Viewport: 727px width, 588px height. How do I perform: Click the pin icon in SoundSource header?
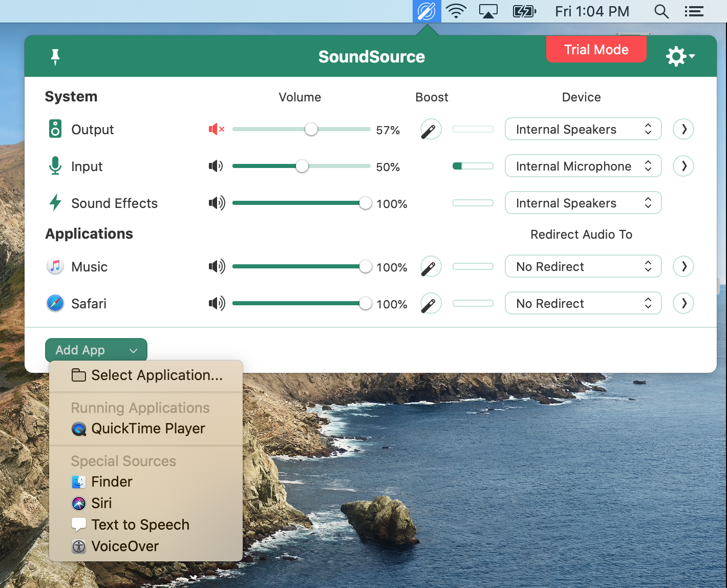(55, 57)
